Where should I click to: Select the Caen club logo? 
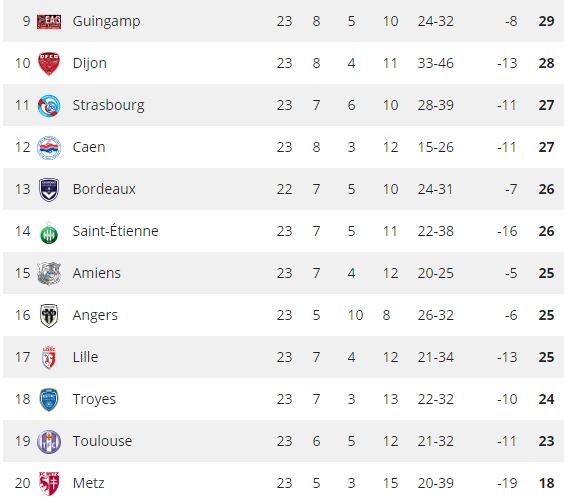49,147
